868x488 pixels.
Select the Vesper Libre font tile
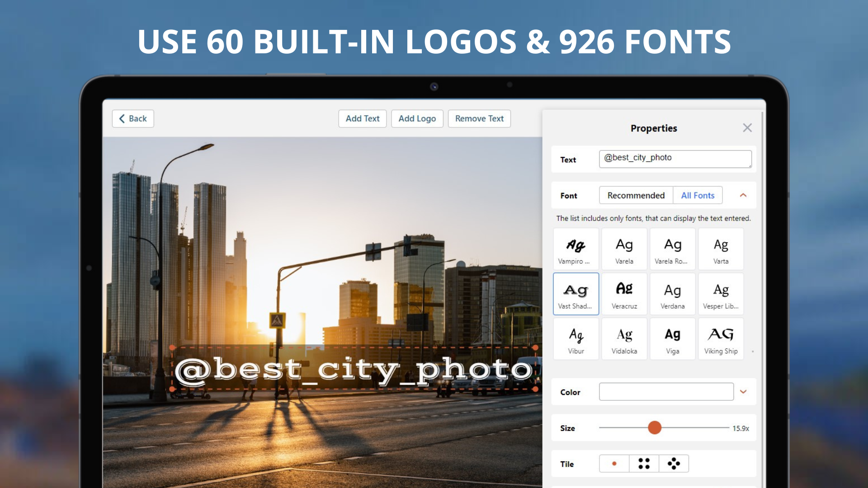[x=721, y=294]
